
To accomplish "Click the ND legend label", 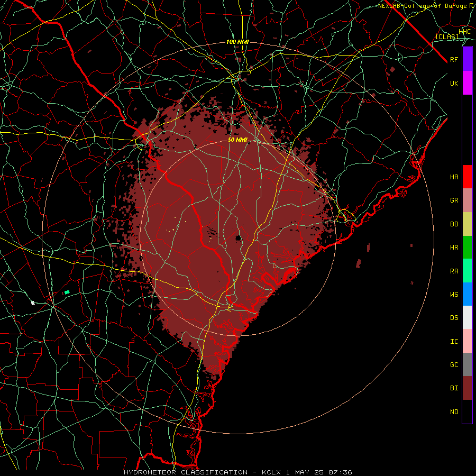I will click(454, 412).
